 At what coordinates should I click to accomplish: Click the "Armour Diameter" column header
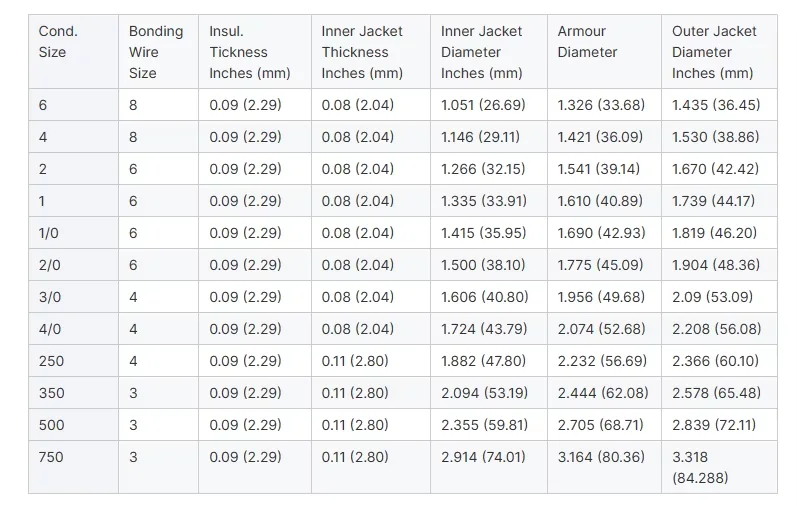pyautogui.click(x=588, y=42)
